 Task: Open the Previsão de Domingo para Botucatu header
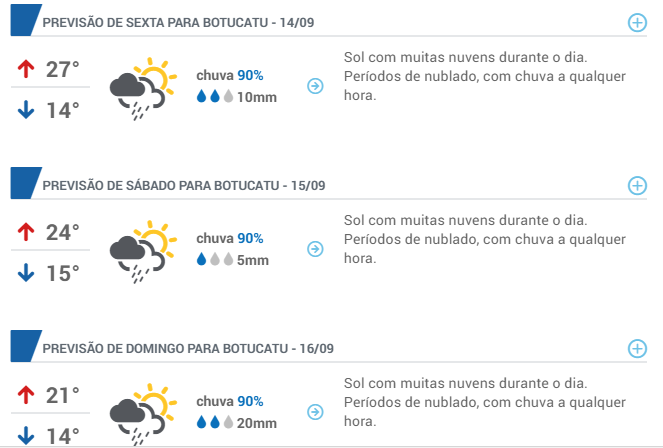[x=188, y=349]
